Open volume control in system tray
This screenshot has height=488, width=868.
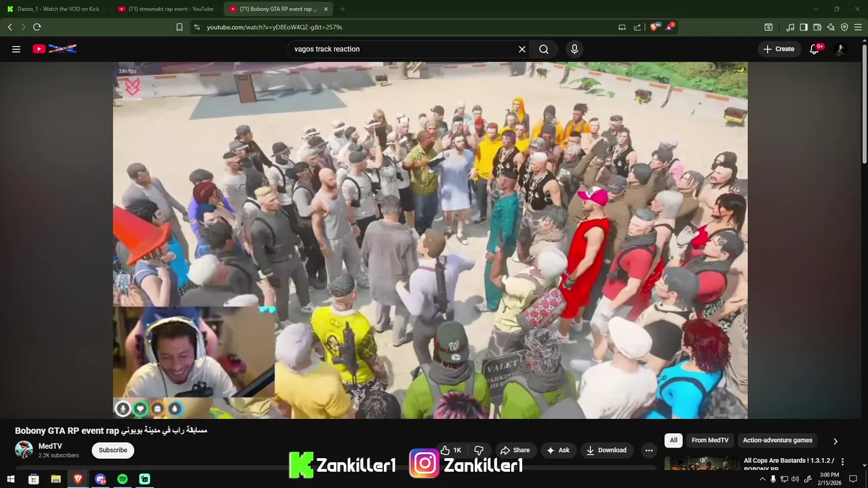pyautogui.click(x=795, y=479)
